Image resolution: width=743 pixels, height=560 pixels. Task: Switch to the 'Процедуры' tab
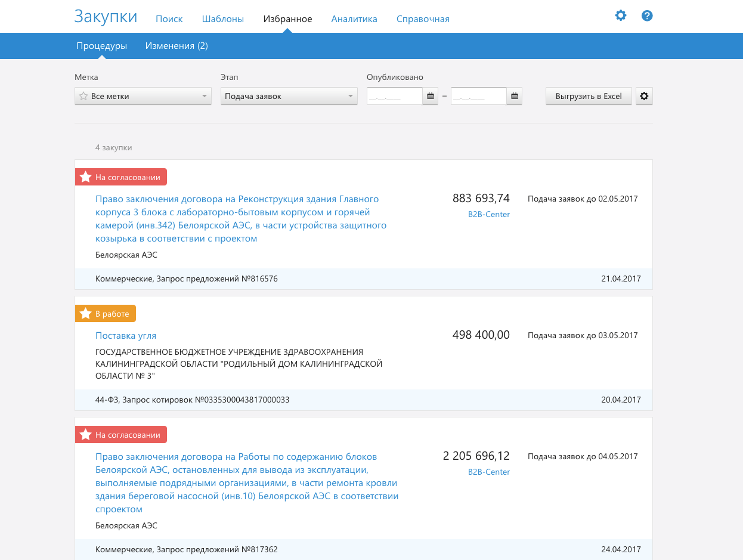[x=101, y=46]
